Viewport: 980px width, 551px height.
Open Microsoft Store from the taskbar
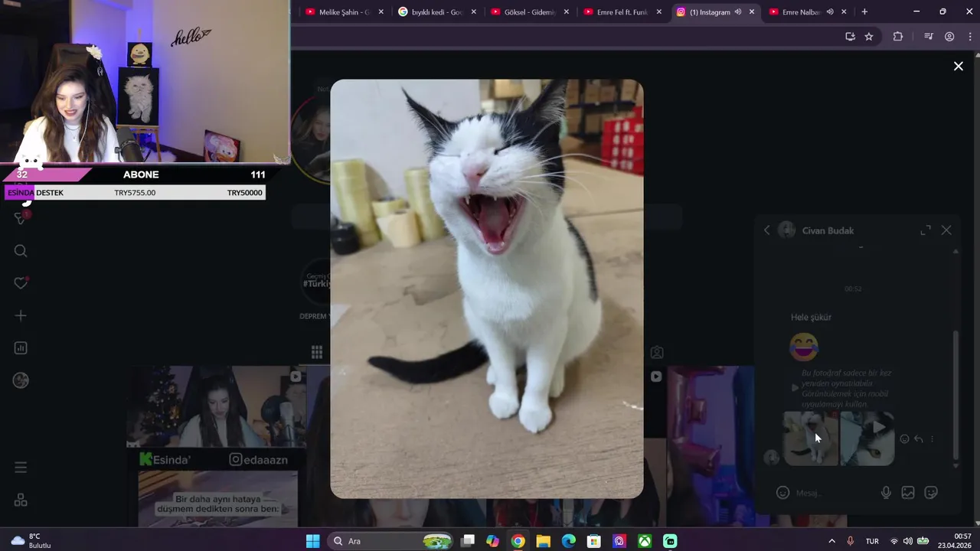point(593,541)
